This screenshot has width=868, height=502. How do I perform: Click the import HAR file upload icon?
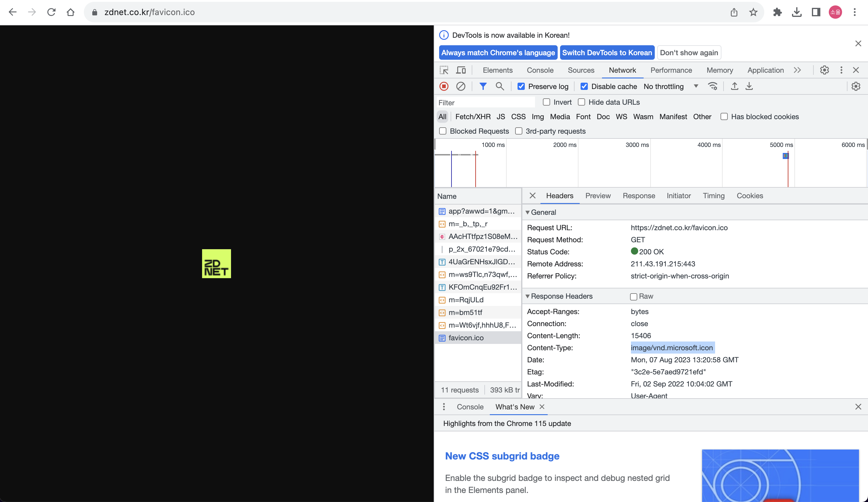(734, 87)
